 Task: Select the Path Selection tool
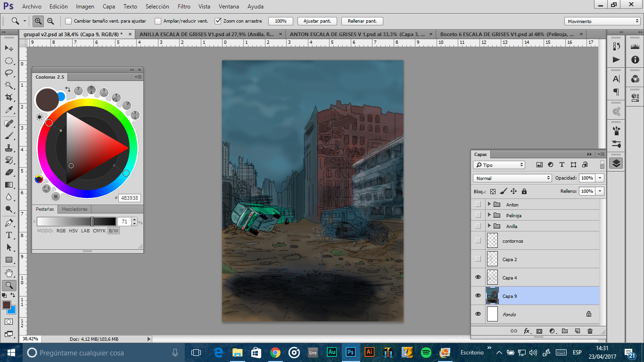pos(9,247)
